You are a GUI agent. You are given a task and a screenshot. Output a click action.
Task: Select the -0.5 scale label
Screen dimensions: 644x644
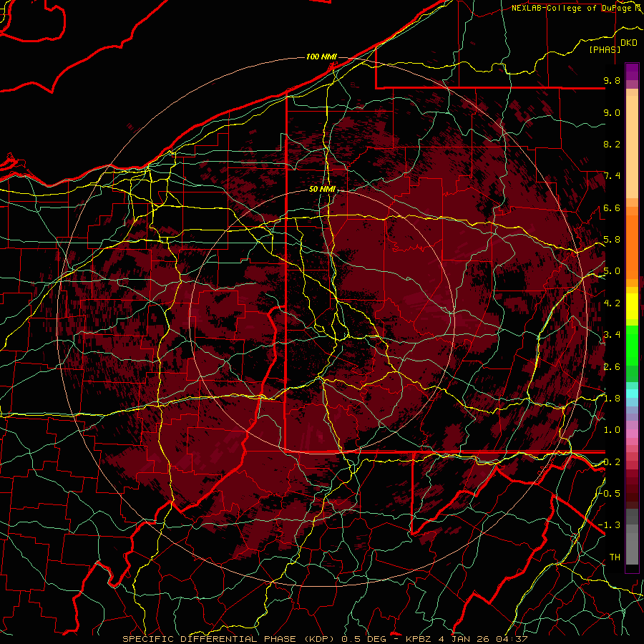click(611, 494)
